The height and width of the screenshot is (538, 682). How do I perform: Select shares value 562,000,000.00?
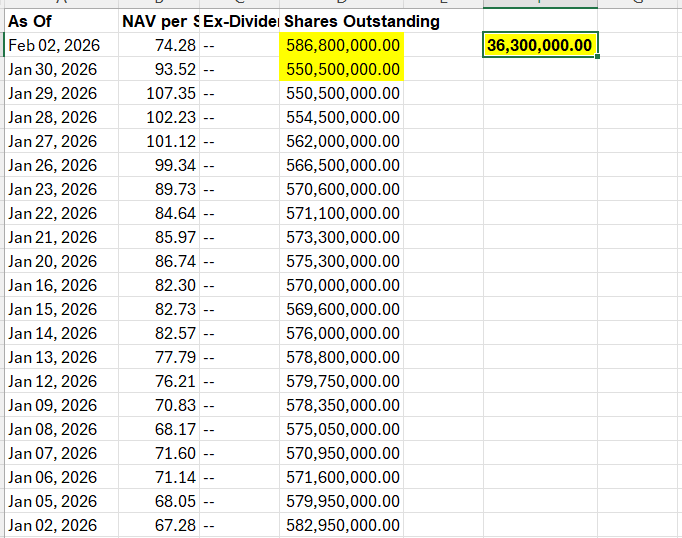342,141
